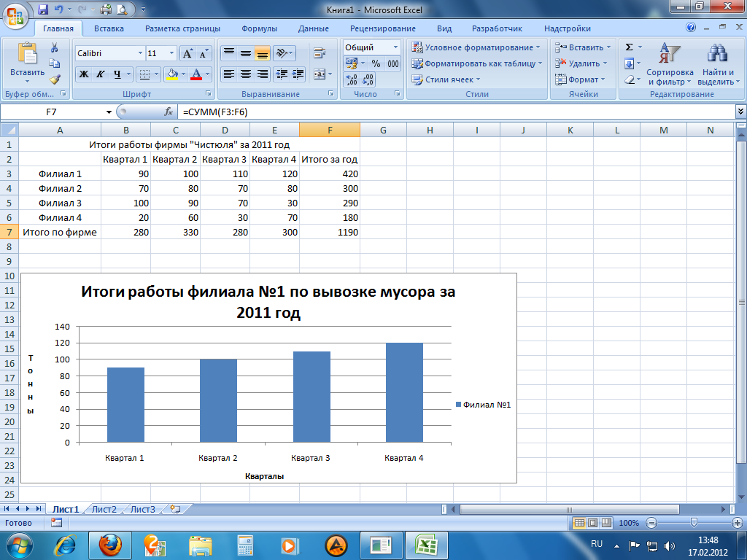Center text horizontally
The width and height of the screenshot is (747, 560).
pyautogui.click(x=246, y=74)
